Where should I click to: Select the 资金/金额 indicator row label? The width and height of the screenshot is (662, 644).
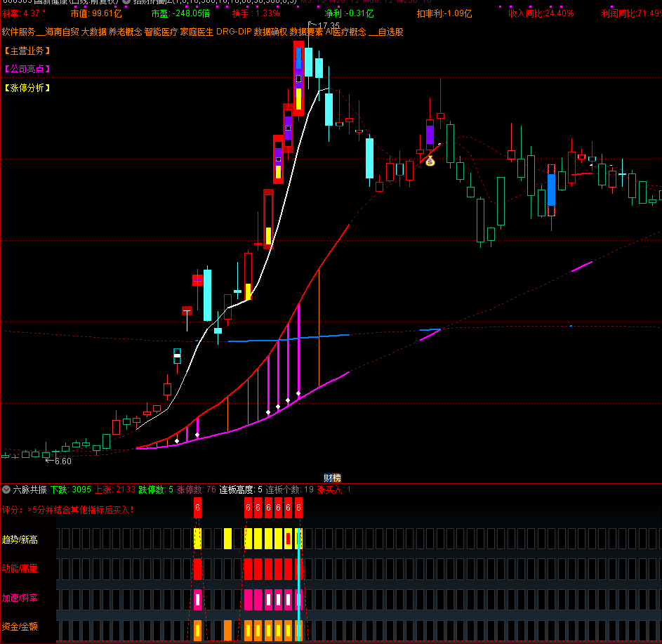(x=20, y=626)
